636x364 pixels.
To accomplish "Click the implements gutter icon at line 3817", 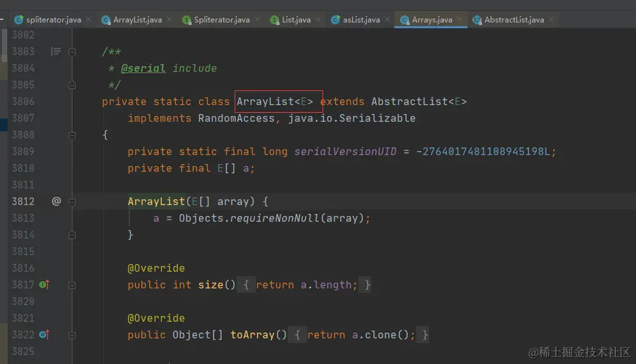I will (44, 285).
